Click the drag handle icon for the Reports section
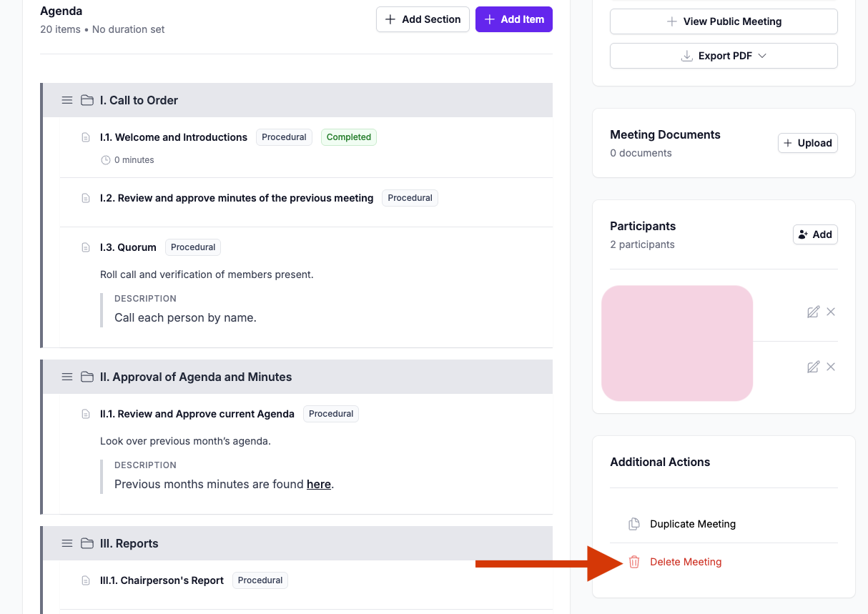 pyautogui.click(x=67, y=543)
